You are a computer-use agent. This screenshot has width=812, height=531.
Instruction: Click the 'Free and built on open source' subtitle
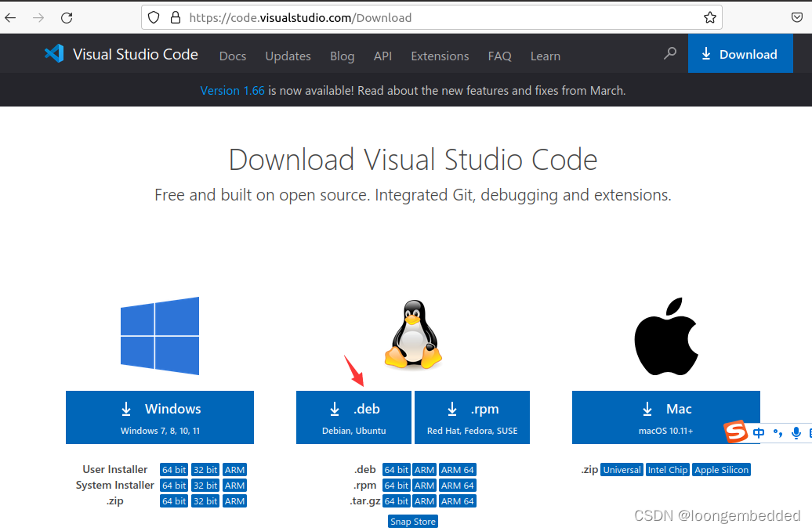(x=413, y=195)
